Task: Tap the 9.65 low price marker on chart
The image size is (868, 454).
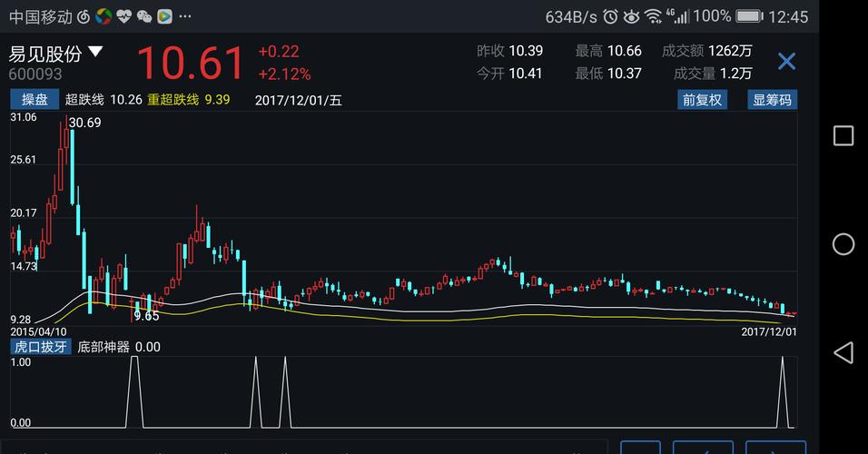Action: pyautogui.click(x=146, y=316)
